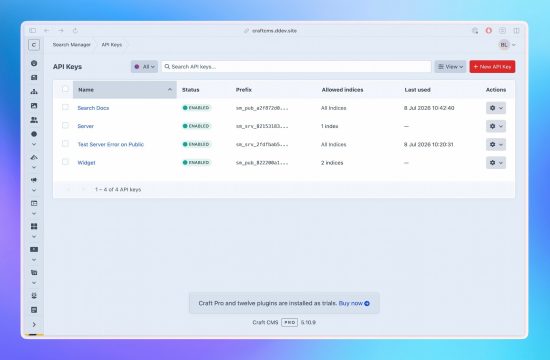Click the BL user avatar
550x360 pixels.
pyautogui.click(x=504, y=45)
